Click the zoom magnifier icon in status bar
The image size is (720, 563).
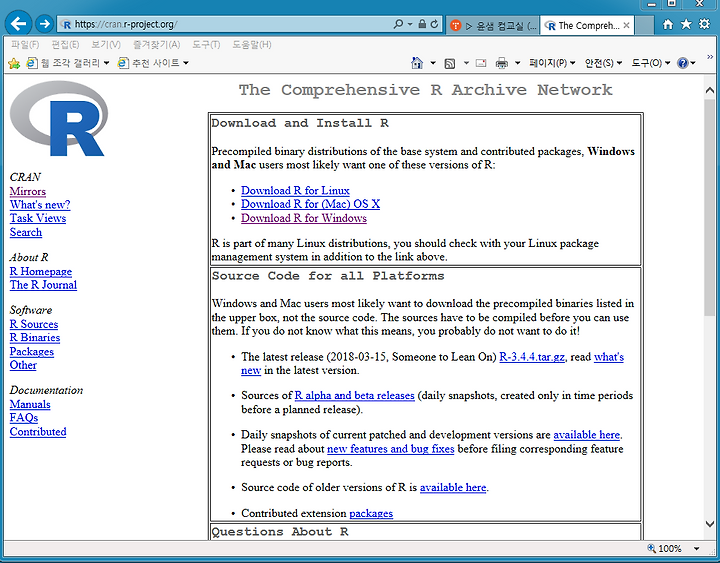(651, 548)
